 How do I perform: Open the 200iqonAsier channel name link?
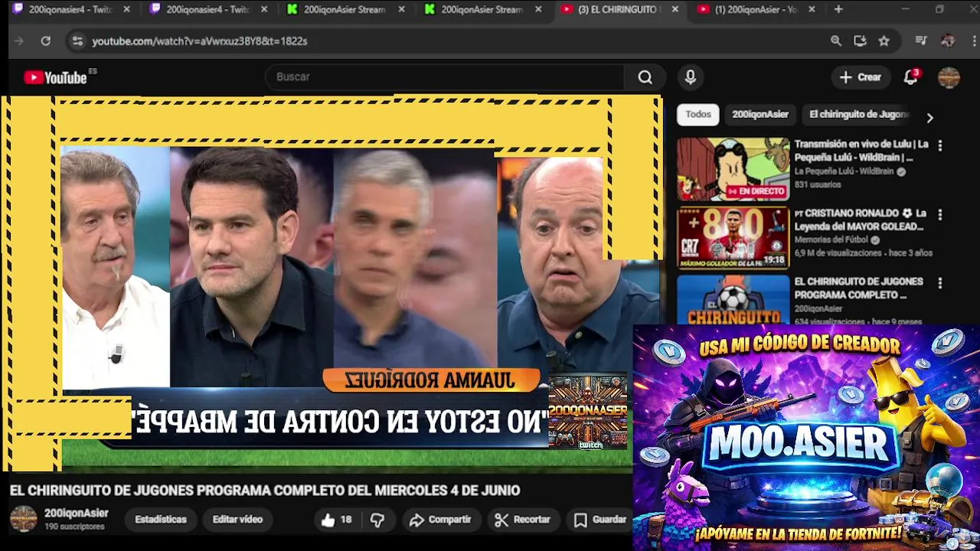pos(77,514)
